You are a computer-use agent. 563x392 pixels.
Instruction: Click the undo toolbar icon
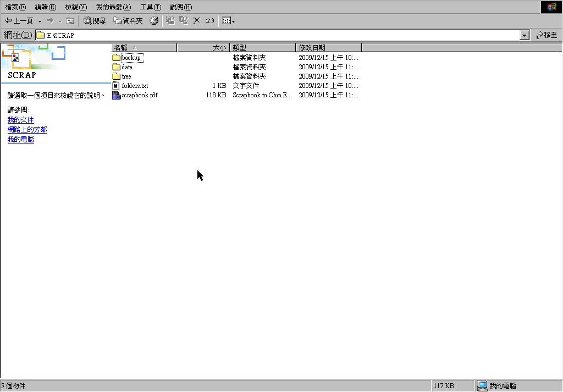point(209,21)
